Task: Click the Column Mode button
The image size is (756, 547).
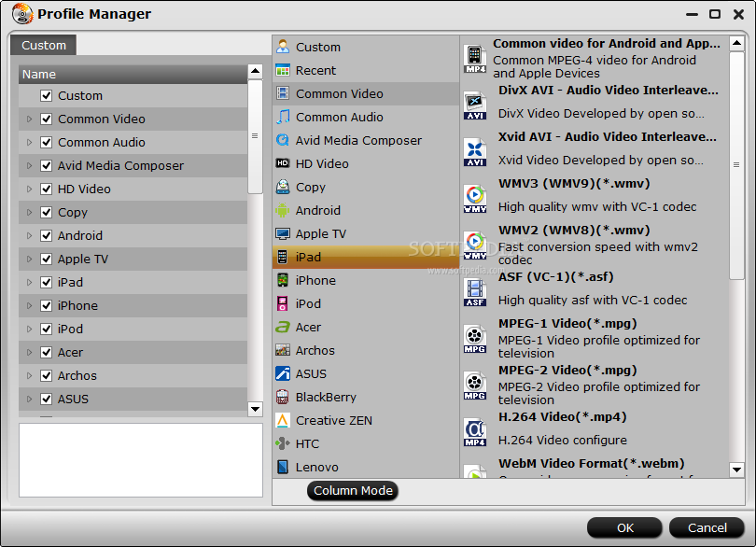Action: 353,491
